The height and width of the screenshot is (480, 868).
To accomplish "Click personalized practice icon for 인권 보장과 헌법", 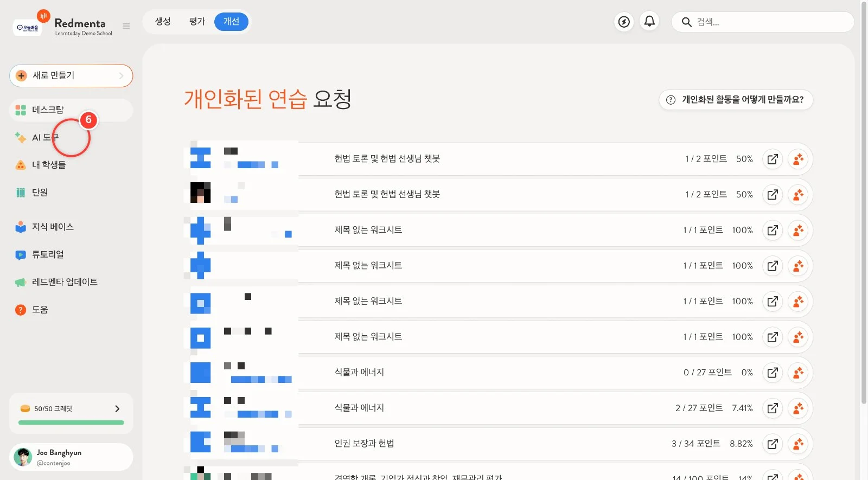I will [798, 444].
